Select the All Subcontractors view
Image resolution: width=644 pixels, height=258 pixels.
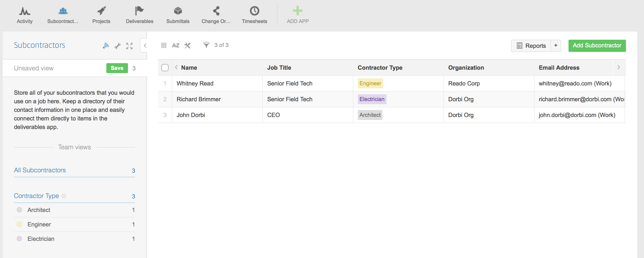[x=40, y=170]
